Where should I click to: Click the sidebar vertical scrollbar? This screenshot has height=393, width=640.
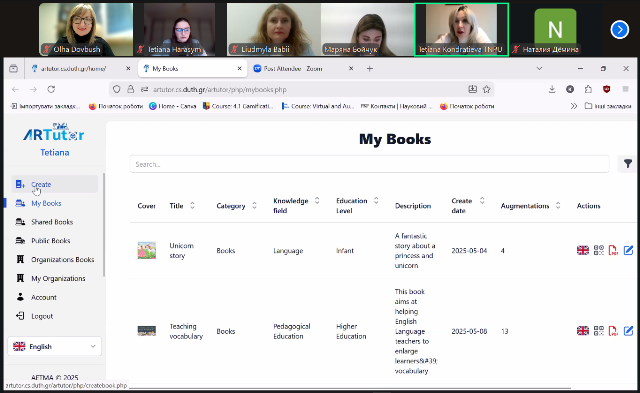click(x=104, y=224)
